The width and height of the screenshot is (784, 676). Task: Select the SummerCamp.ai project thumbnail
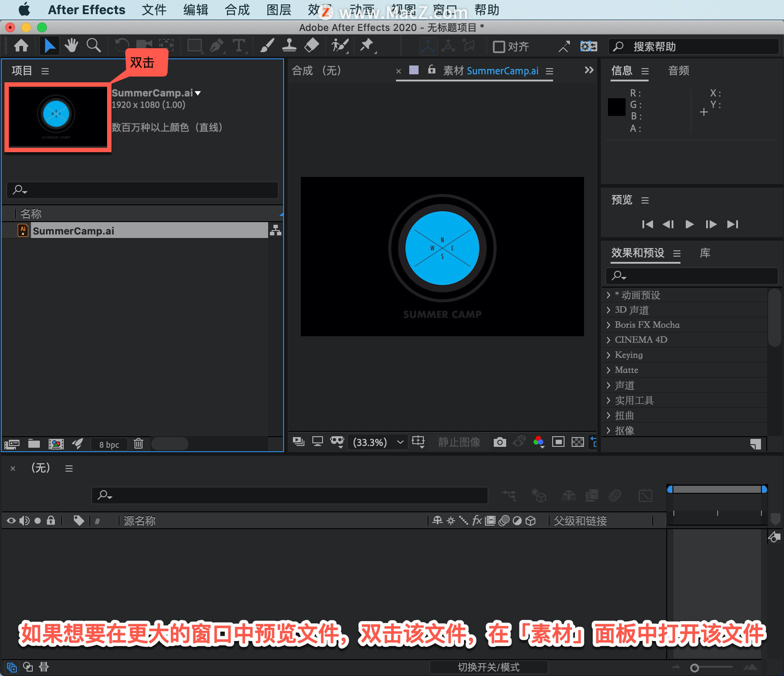click(58, 117)
